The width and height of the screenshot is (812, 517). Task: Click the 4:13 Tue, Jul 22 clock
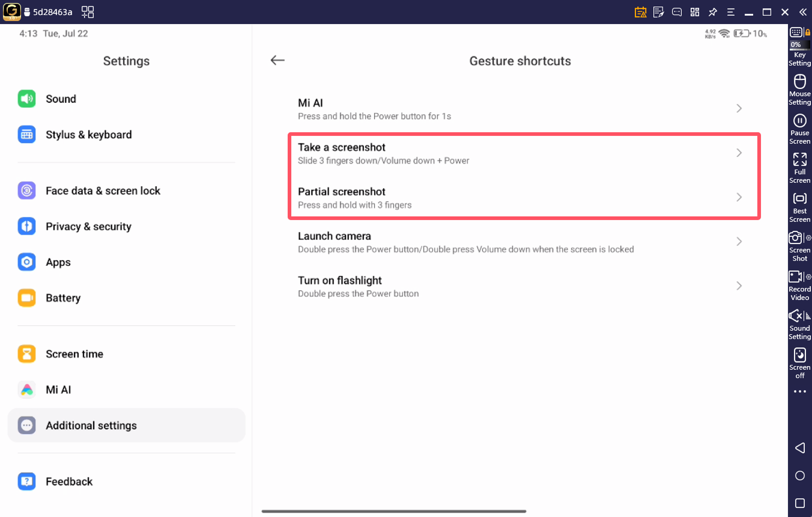click(x=53, y=34)
